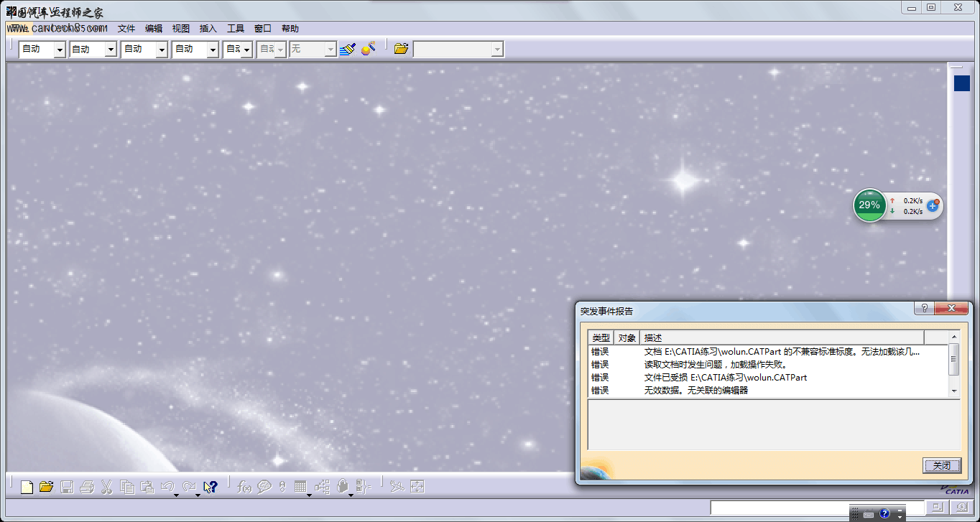Viewport: 980px width, 522px height.
Task: Click the 突发事件报告 dialog title
Action: tap(607, 311)
